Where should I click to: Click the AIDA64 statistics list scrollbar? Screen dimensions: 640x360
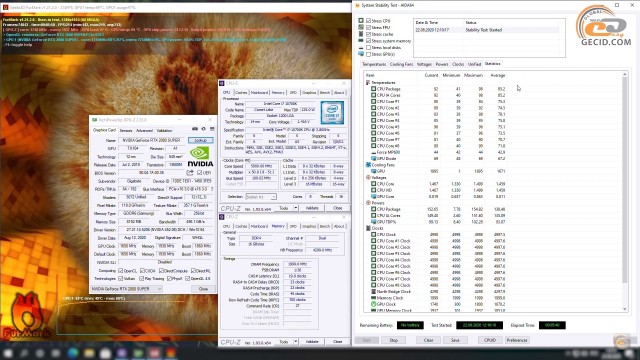[624, 180]
